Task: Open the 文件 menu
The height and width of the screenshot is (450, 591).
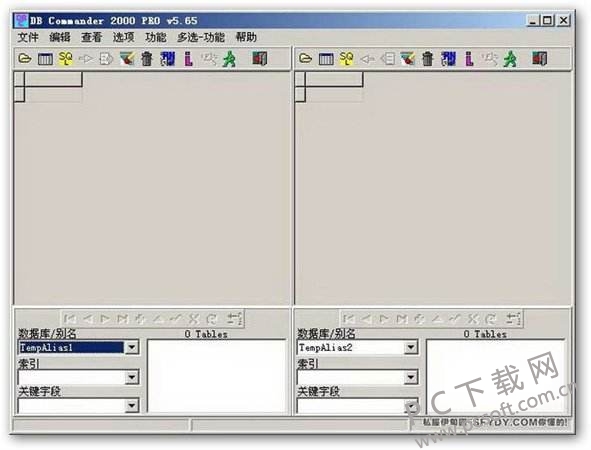Action: (x=28, y=37)
